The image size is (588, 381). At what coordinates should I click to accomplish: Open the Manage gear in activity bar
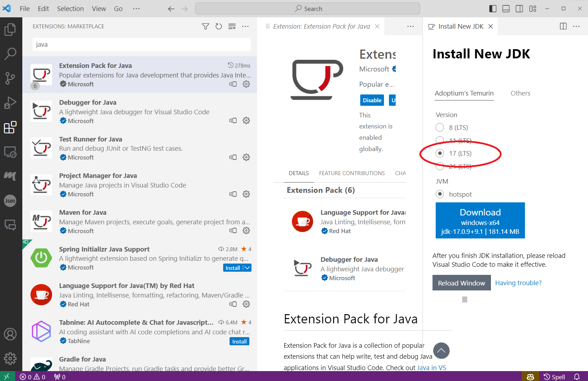[10, 358]
